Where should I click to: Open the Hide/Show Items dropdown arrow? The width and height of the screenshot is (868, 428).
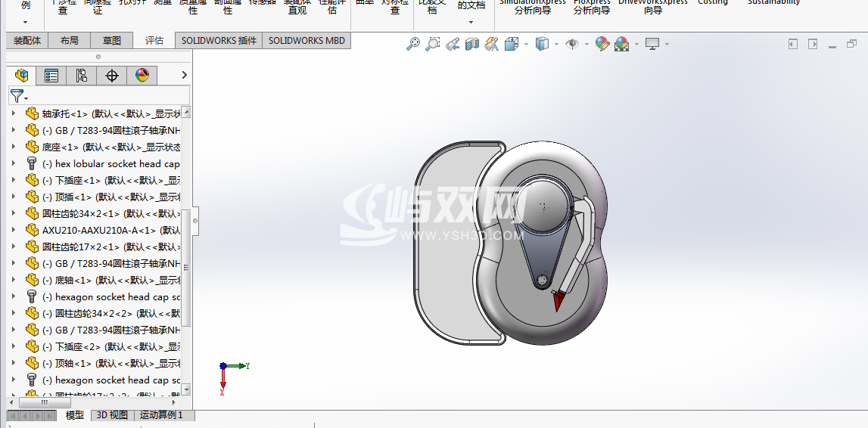(x=586, y=45)
